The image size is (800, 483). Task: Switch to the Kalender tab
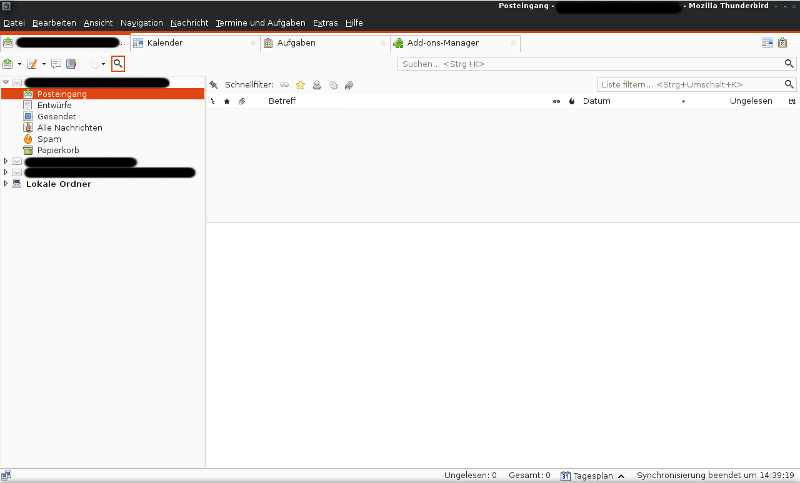pos(195,43)
